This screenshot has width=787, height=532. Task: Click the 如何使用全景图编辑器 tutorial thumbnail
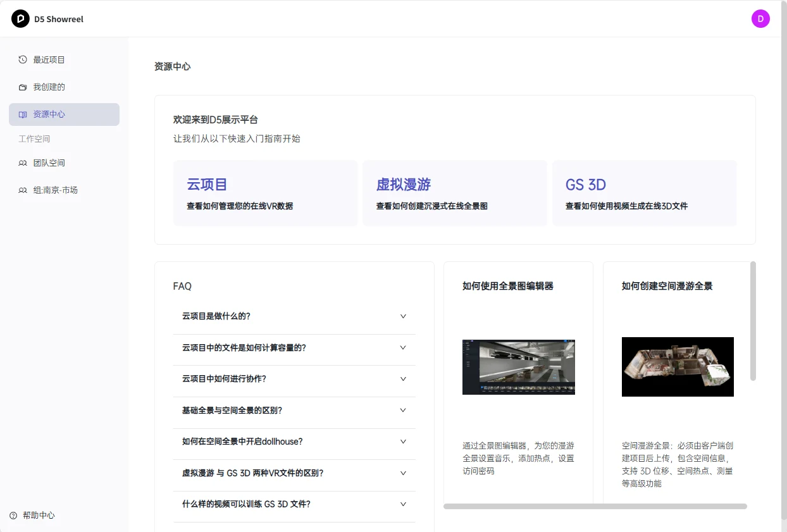[518, 367]
